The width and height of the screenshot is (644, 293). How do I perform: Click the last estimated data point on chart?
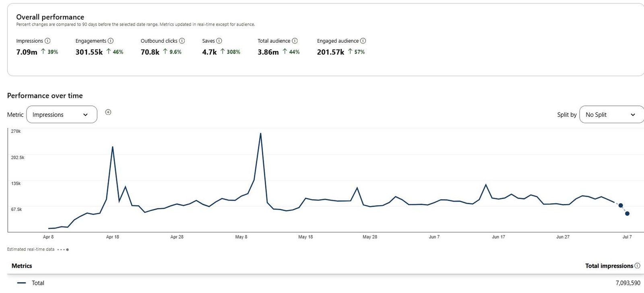[627, 214]
